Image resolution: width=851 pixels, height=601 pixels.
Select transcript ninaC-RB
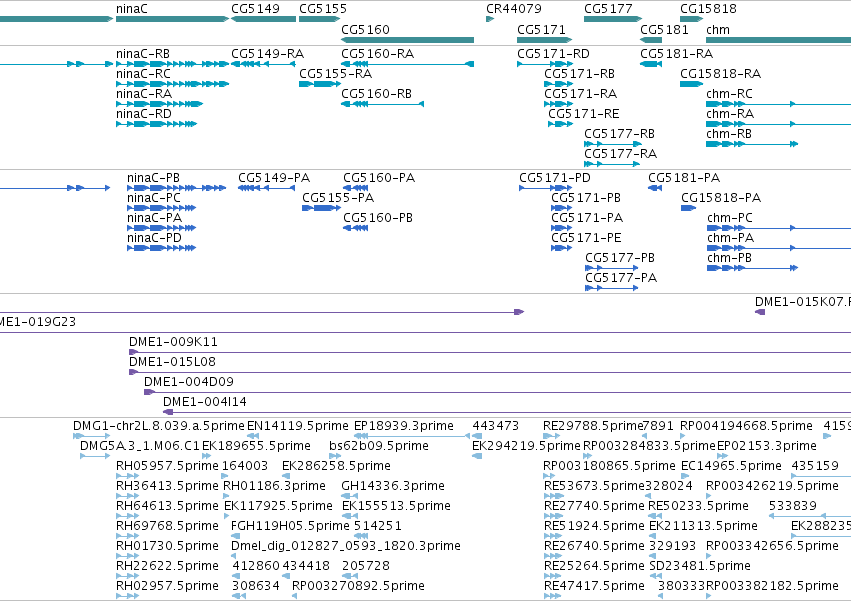143,54
